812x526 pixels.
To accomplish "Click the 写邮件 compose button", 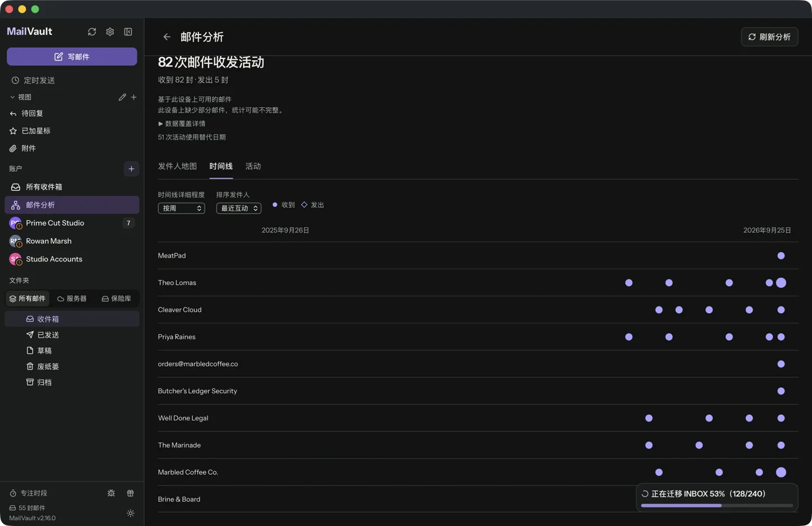I will coord(72,56).
